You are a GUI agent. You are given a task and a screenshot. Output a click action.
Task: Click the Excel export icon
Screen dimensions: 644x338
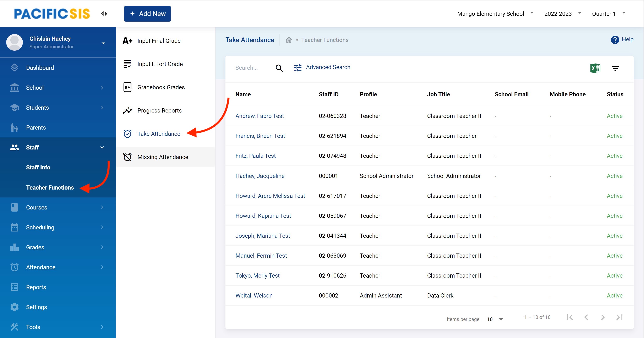595,68
